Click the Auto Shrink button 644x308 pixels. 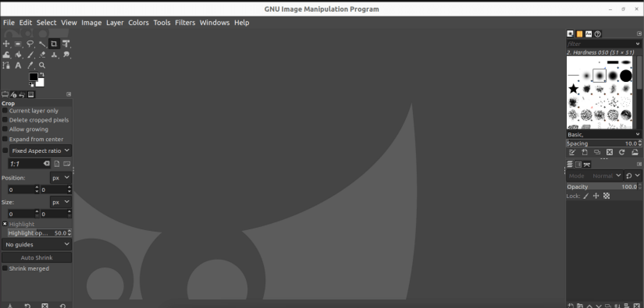(36, 257)
